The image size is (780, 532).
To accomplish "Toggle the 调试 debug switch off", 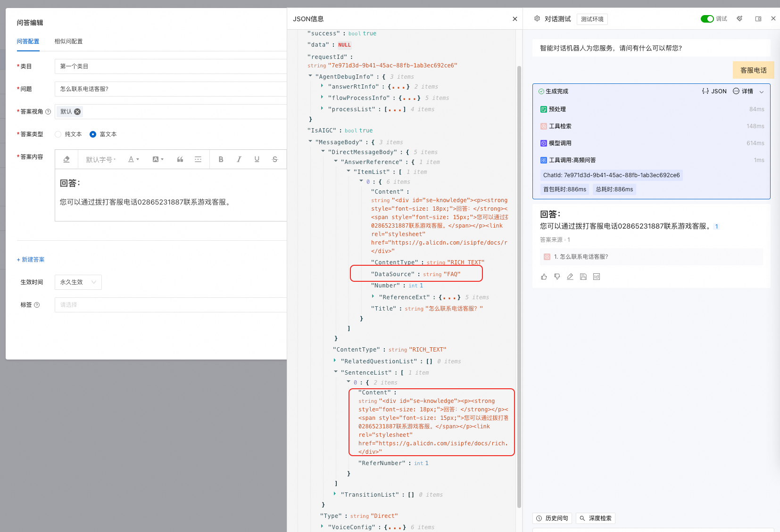I will point(707,19).
